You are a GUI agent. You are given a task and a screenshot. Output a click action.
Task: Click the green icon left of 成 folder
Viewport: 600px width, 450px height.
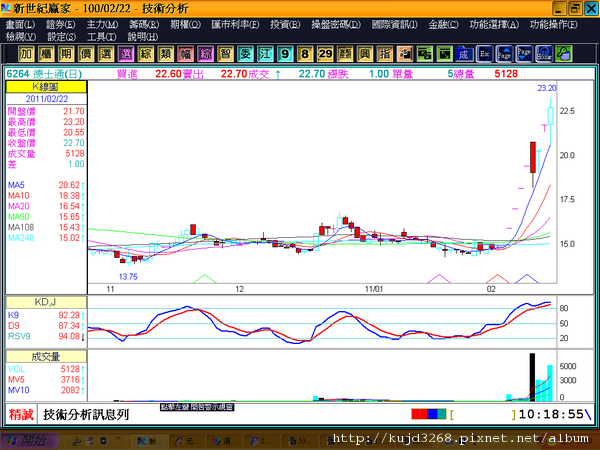444,54
